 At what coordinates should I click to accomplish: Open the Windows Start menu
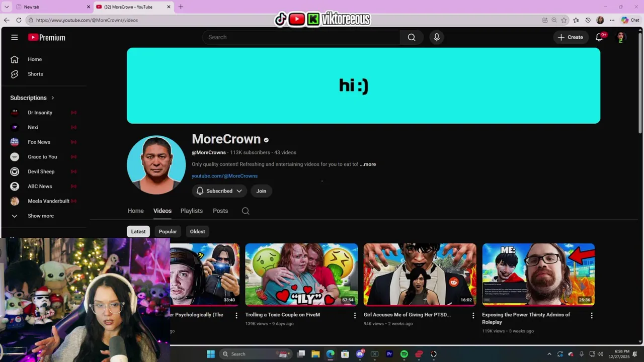211,354
